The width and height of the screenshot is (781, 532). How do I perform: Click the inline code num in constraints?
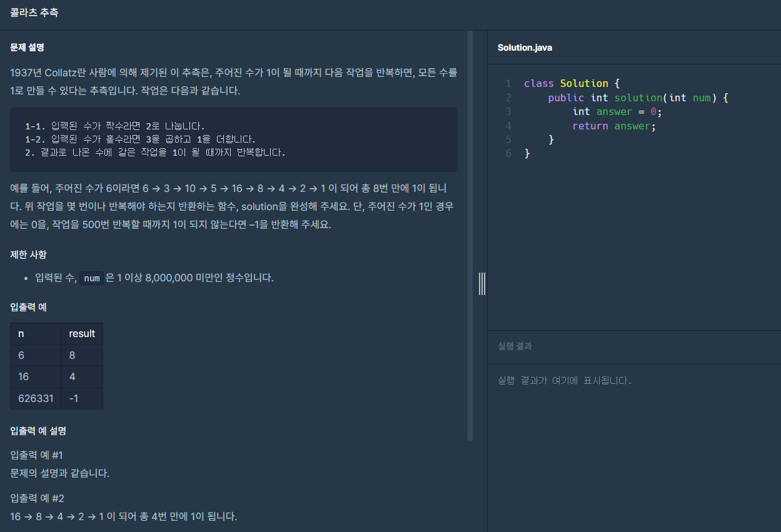(92, 278)
